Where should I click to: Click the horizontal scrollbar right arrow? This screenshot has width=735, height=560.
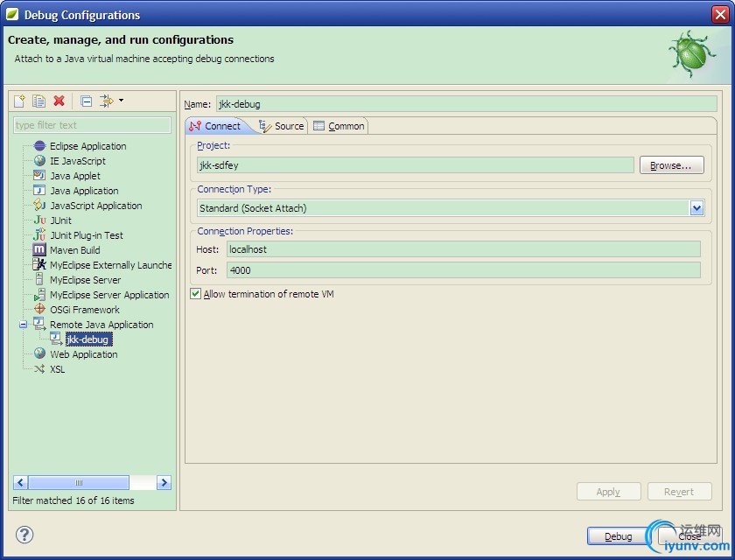(164, 482)
